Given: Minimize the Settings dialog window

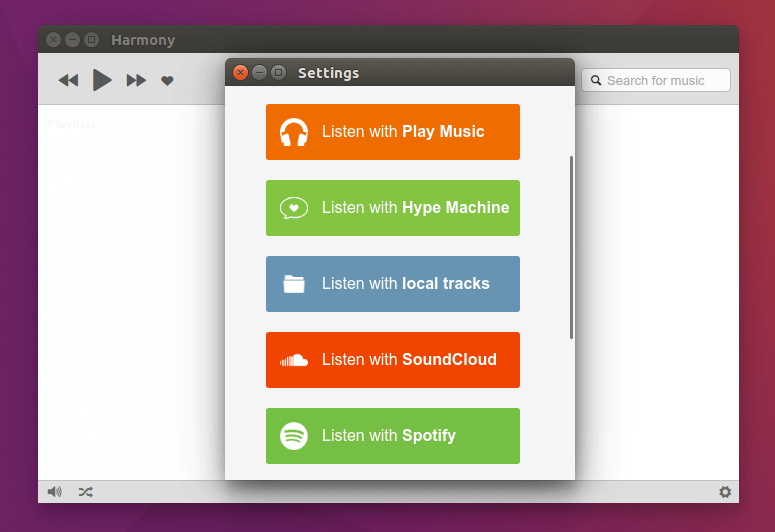Looking at the screenshot, I should click(259, 72).
